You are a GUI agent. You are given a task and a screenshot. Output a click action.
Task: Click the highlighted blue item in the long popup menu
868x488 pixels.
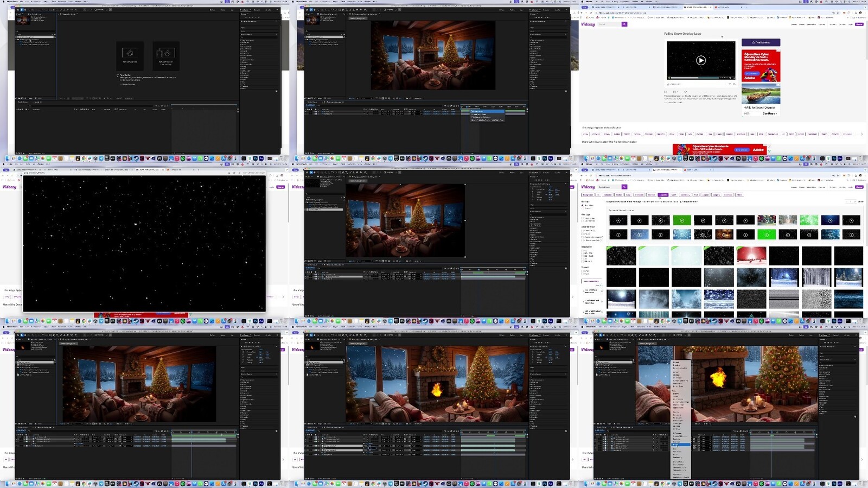pyautogui.click(x=681, y=445)
